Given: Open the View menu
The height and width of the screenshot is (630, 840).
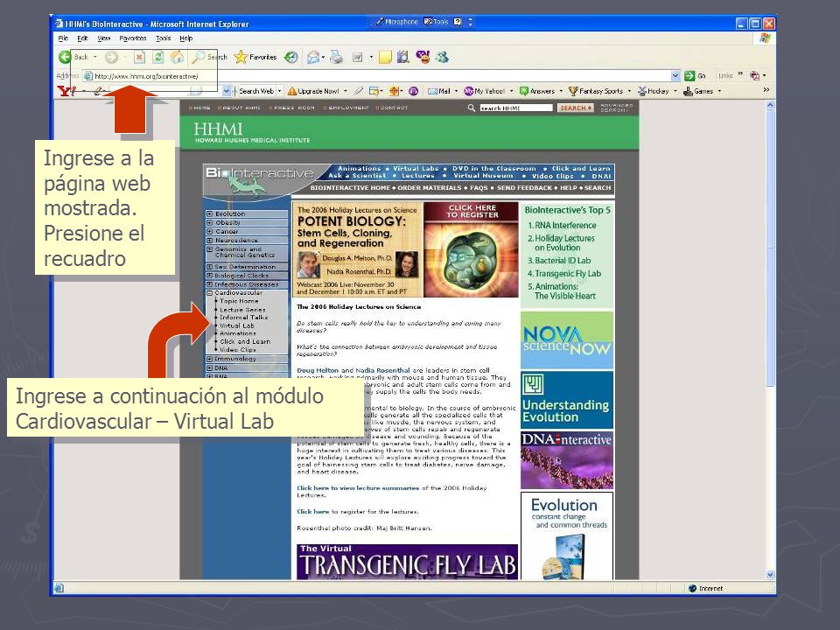Looking at the screenshot, I should click(104, 38).
